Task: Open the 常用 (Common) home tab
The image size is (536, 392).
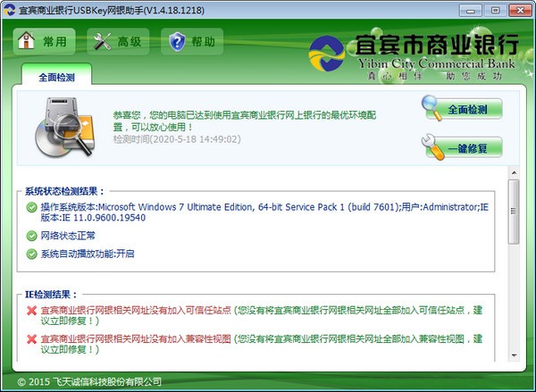Action: [44, 42]
